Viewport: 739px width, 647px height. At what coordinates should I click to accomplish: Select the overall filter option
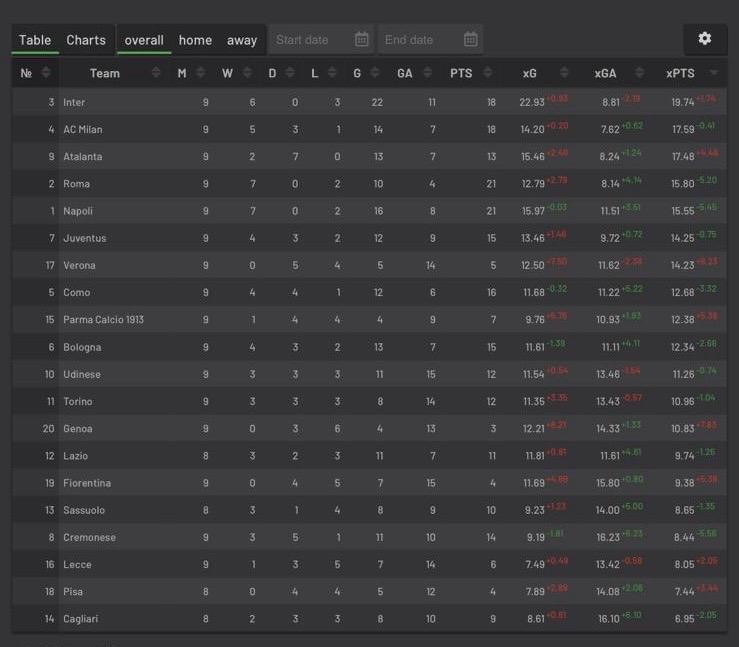point(144,40)
